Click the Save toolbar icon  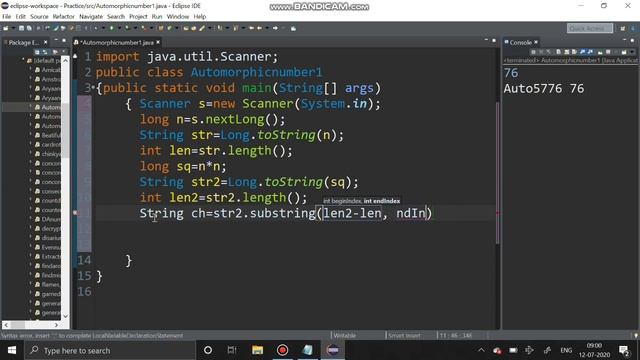point(21,28)
